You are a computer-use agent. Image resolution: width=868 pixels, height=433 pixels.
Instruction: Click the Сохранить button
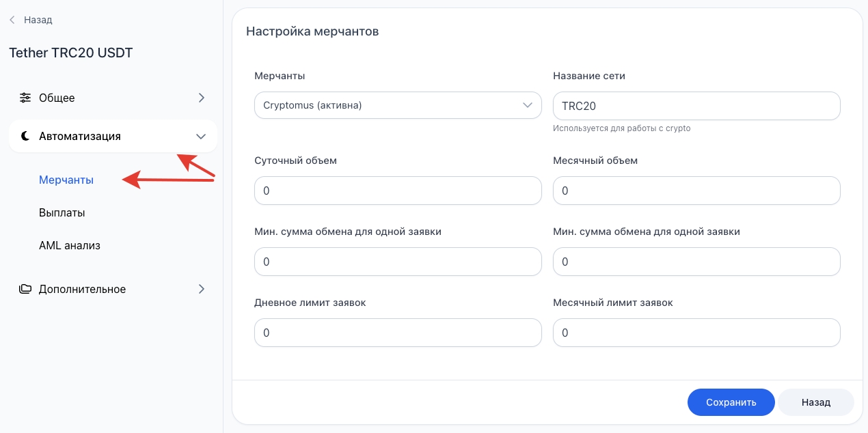click(x=731, y=402)
